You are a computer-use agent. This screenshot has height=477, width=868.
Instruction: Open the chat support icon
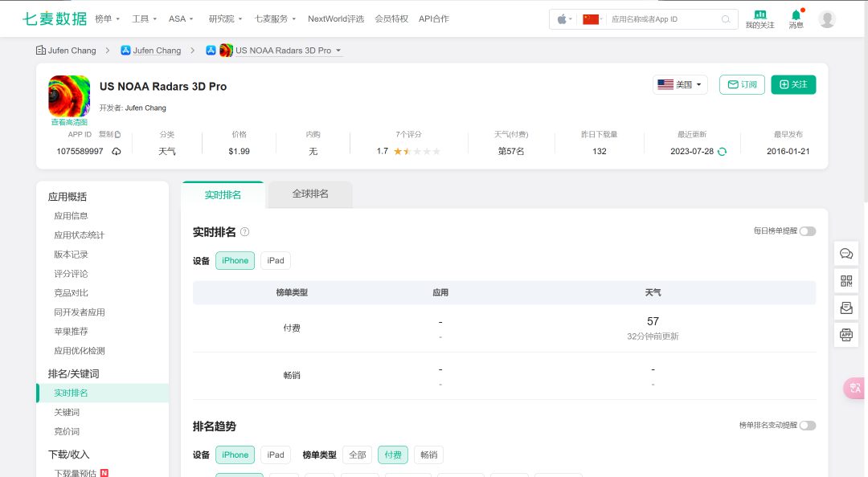click(845, 254)
